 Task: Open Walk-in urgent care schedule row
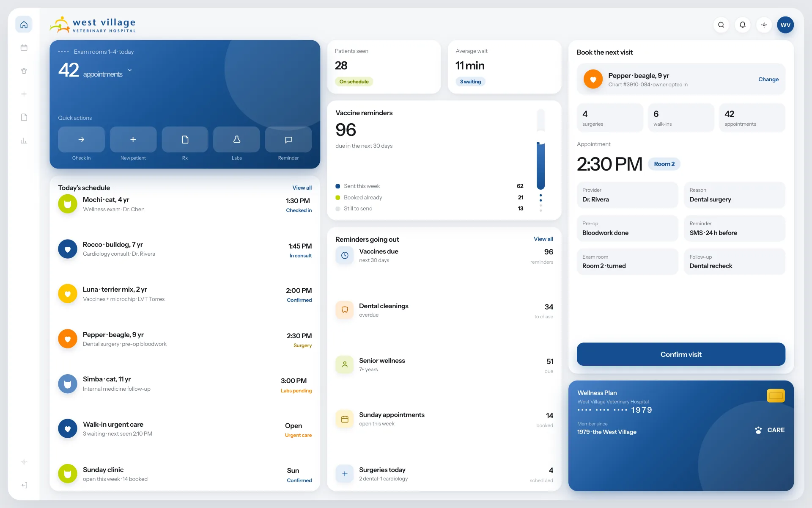pyautogui.click(x=185, y=429)
